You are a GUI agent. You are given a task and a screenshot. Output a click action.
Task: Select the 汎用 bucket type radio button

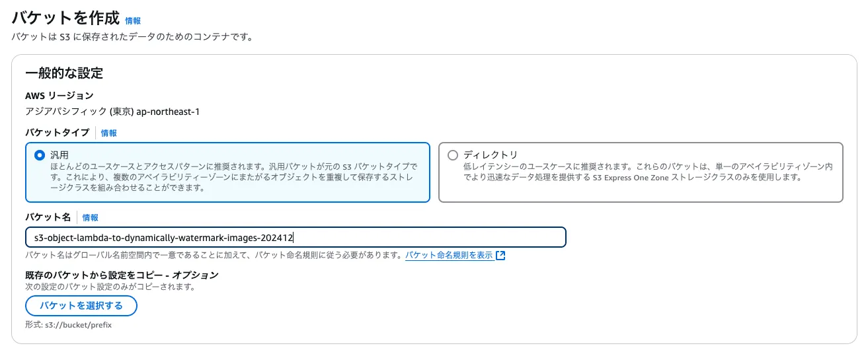(x=39, y=155)
